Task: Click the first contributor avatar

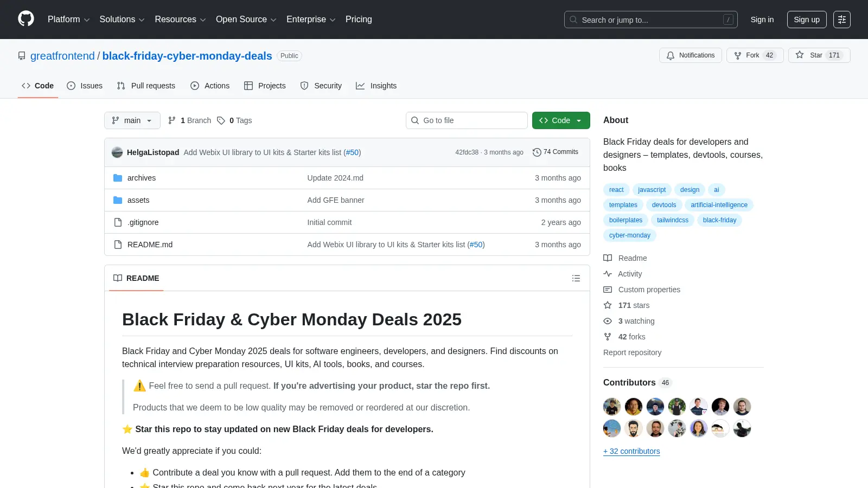Action: [x=612, y=407]
